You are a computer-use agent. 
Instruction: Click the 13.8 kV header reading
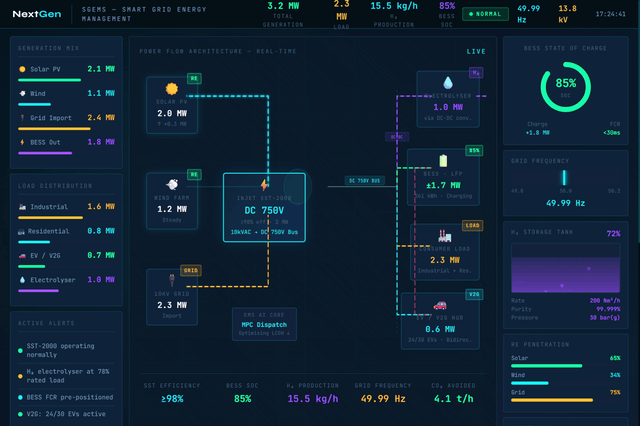(567, 14)
